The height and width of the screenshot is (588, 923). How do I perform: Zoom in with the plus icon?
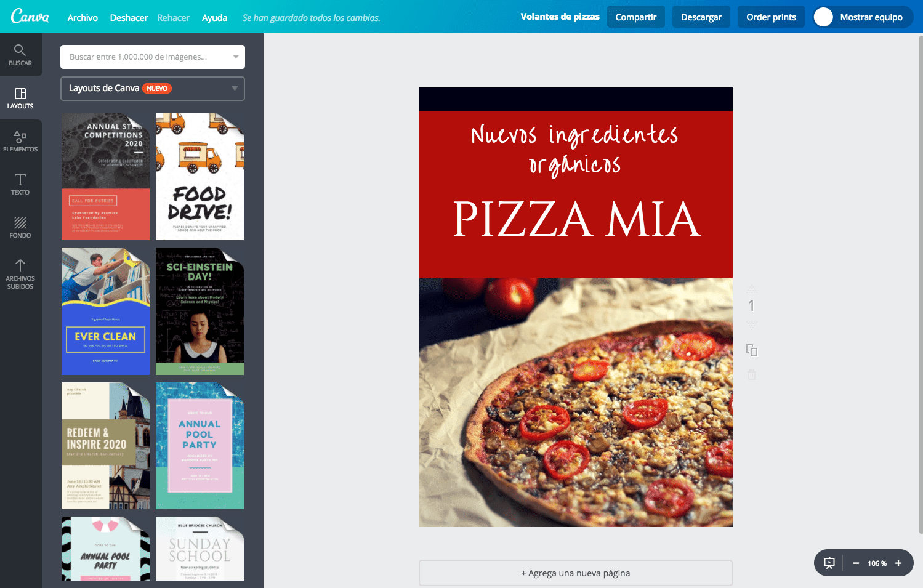(898, 563)
